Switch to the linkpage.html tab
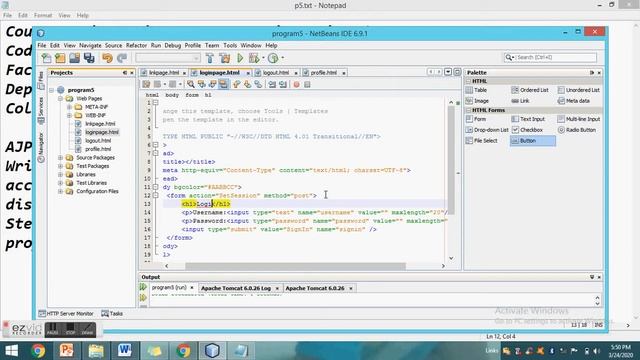The height and width of the screenshot is (360, 640). 163,73
